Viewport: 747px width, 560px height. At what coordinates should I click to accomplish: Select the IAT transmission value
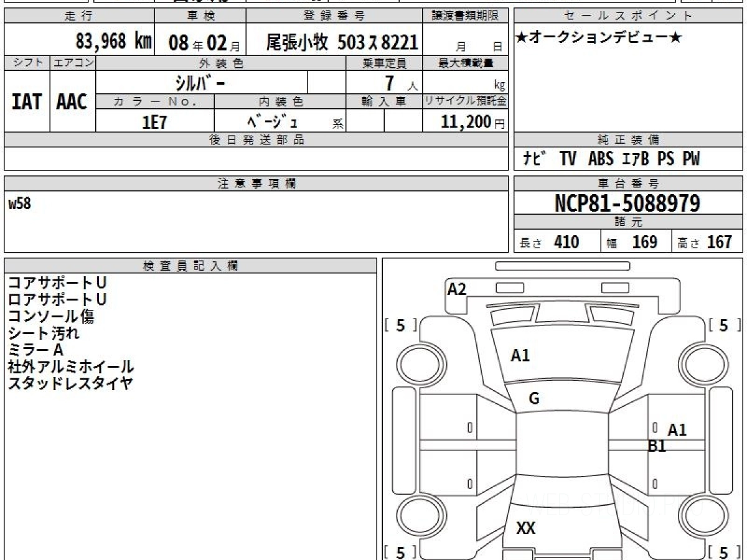(x=27, y=102)
